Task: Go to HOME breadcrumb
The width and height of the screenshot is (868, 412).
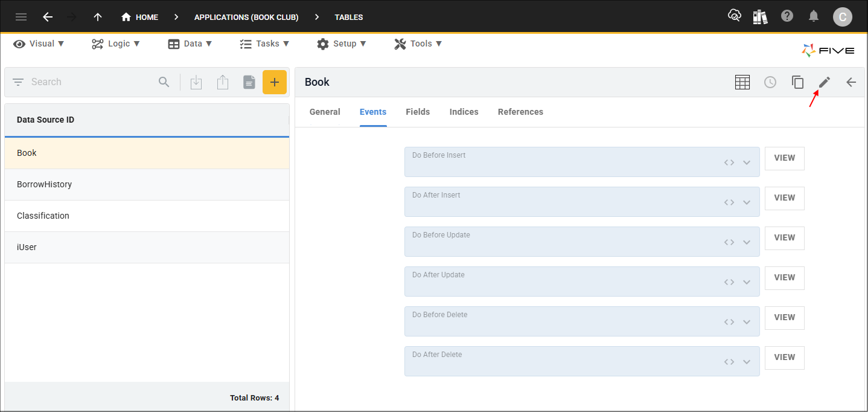Action: tap(139, 17)
